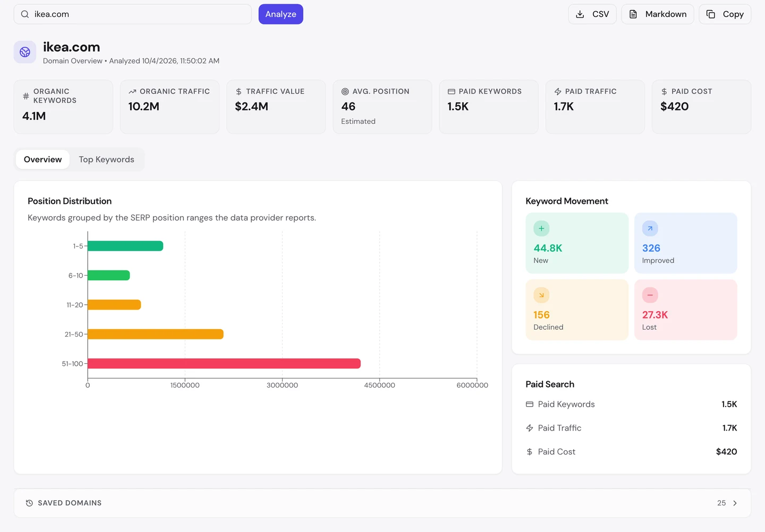Click the 4.1M organic keywords value
This screenshot has height=532, width=765.
(x=34, y=116)
